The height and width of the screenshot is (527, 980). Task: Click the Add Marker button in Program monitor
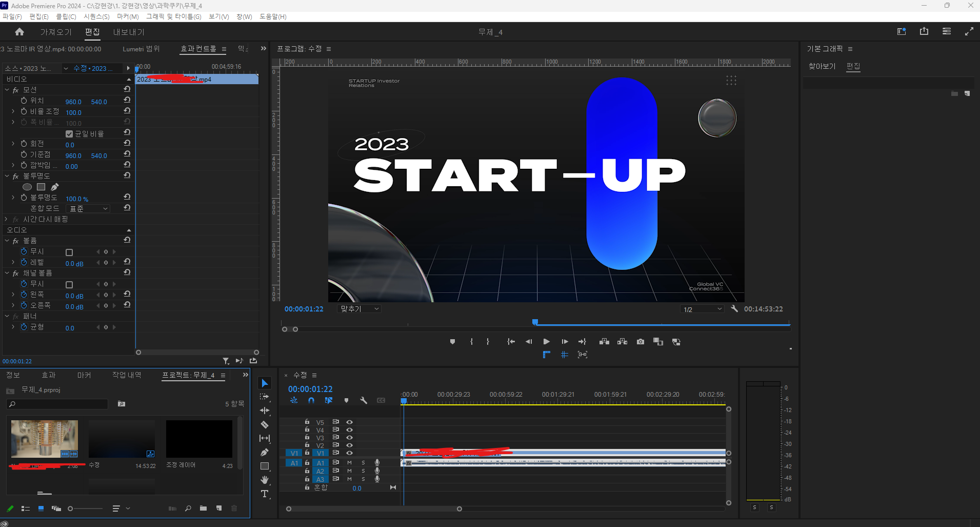(452, 342)
